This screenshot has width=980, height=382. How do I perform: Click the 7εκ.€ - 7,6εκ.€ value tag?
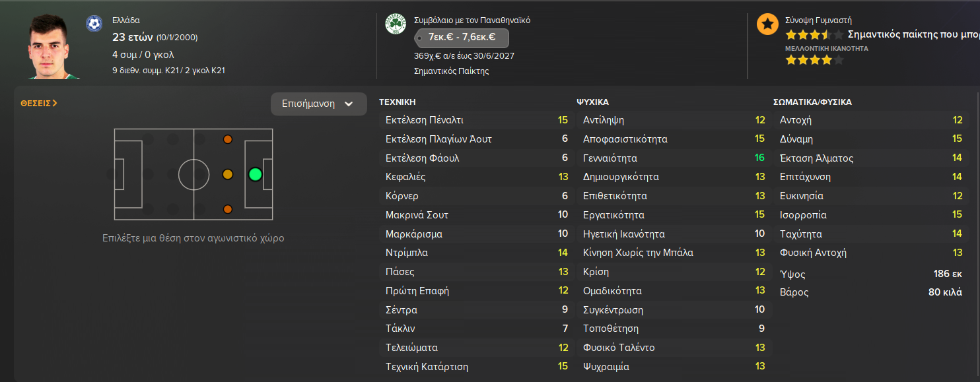pyautogui.click(x=461, y=37)
